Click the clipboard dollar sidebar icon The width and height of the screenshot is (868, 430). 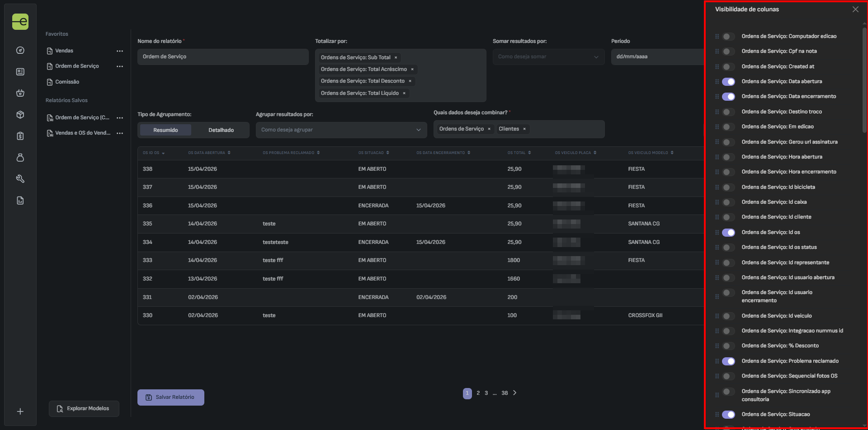[20, 136]
